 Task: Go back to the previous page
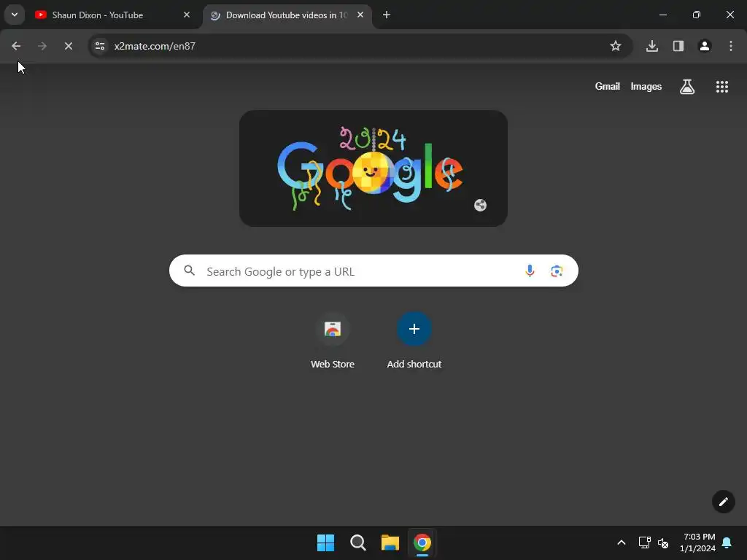coord(16,46)
